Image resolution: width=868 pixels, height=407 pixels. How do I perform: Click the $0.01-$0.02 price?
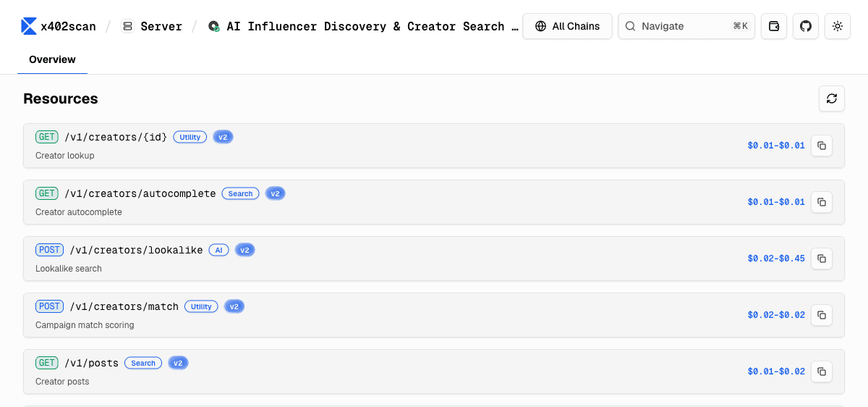coord(776,372)
